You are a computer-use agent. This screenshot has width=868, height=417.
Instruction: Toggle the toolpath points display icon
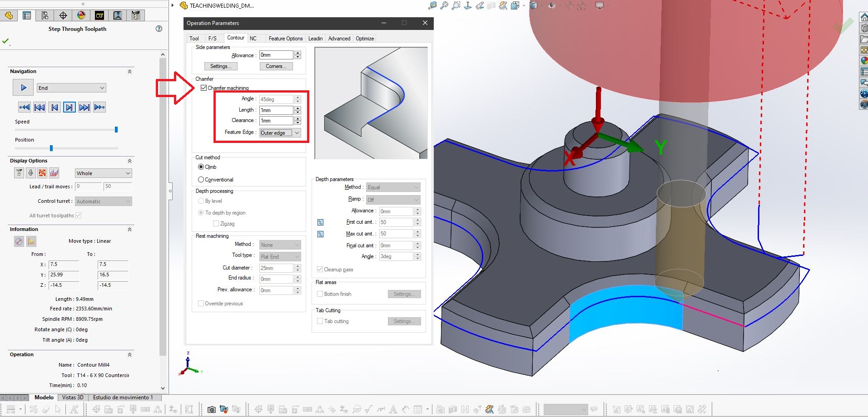click(54, 173)
